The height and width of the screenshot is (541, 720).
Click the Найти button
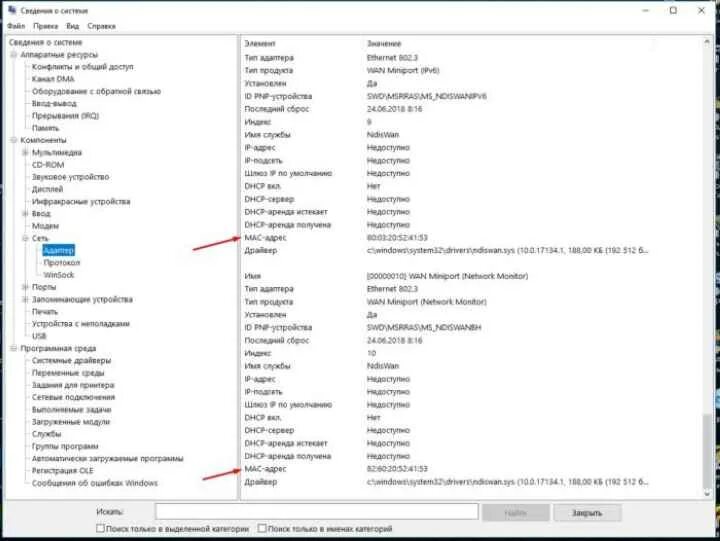[515, 513]
